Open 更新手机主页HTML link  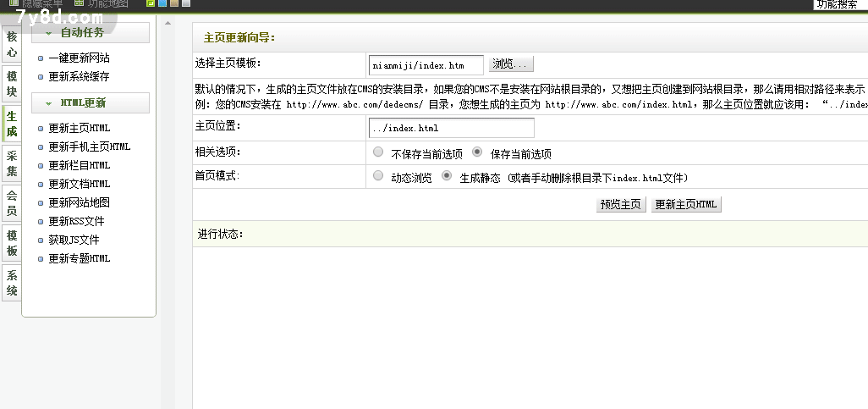click(89, 146)
